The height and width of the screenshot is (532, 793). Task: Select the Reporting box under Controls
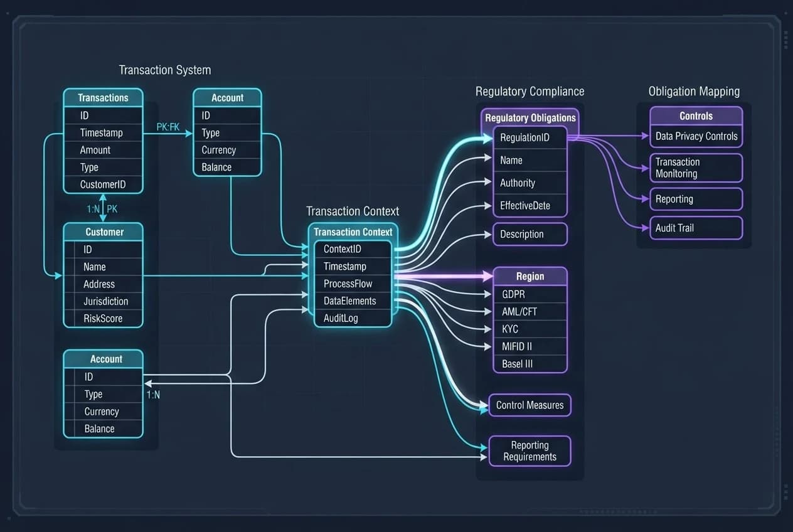tap(696, 199)
